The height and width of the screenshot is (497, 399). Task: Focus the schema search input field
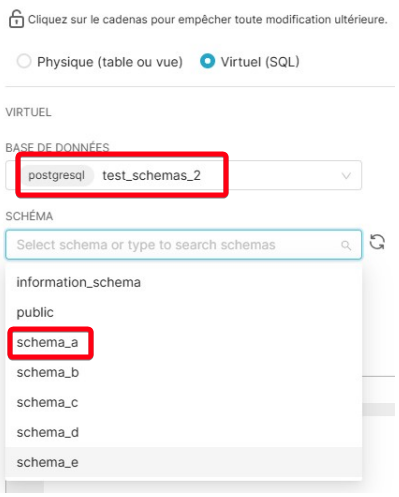183,245
